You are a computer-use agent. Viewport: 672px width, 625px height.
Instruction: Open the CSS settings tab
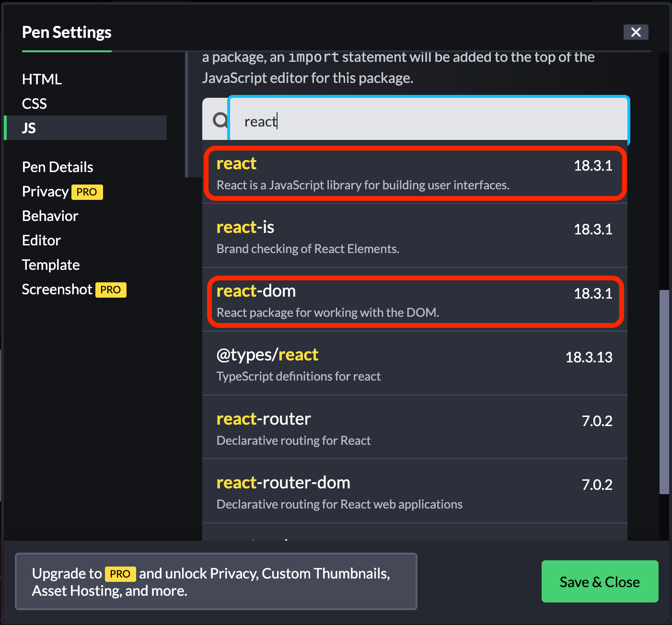point(35,104)
